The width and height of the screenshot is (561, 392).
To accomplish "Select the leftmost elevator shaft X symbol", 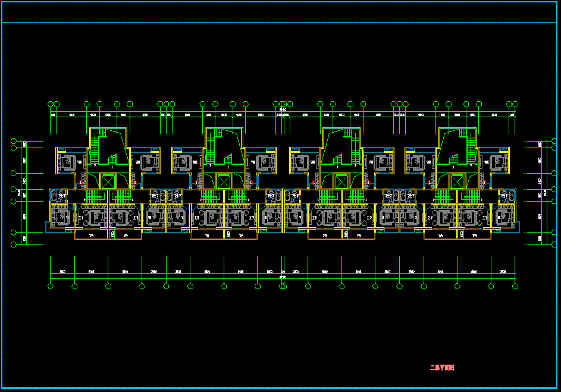I will click(108, 181).
